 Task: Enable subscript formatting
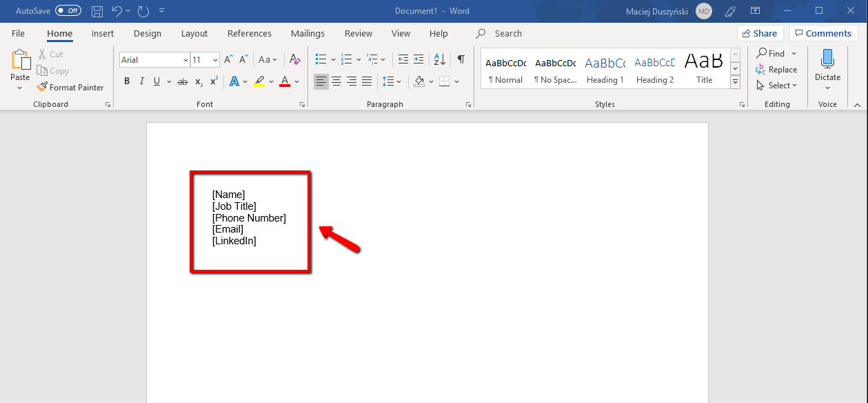click(x=198, y=81)
